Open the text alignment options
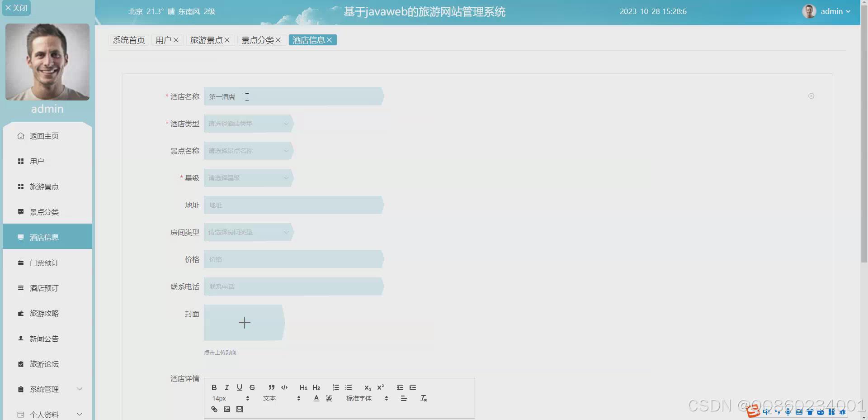 [x=404, y=398]
